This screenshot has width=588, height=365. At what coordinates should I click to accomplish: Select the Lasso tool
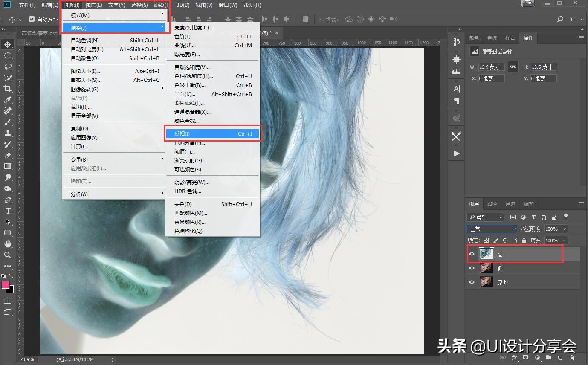8,67
